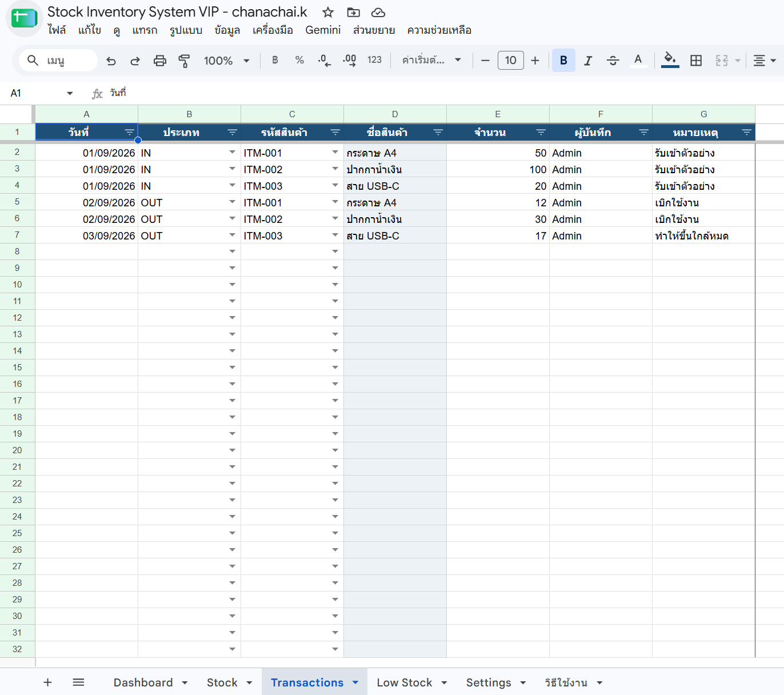Image resolution: width=784 pixels, height=695 pixels.
Task: Toggle strikethrough formatting
Action: click(x=613, y=61)
